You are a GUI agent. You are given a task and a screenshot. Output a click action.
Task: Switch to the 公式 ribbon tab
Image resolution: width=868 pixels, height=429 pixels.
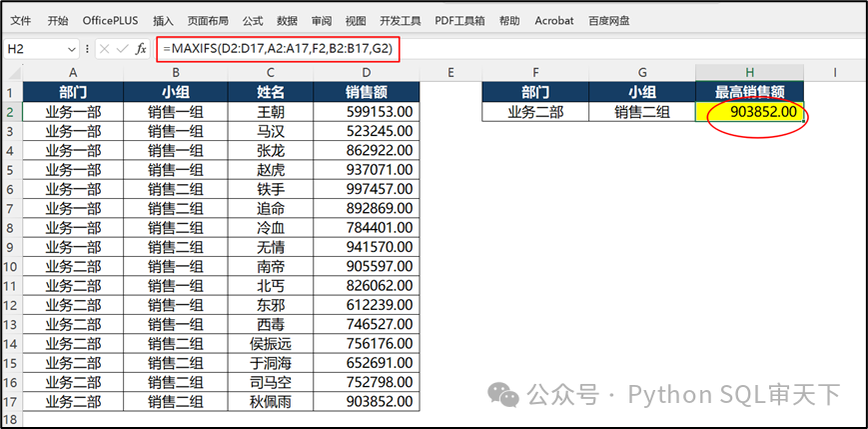pyautogui.click(x=253, y=20)
